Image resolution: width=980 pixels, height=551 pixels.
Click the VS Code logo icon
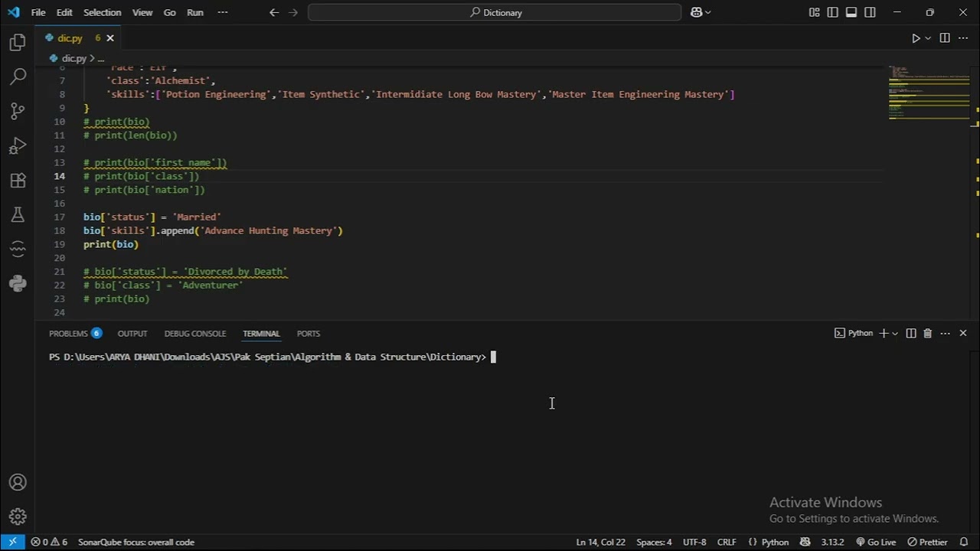(13, 12)
